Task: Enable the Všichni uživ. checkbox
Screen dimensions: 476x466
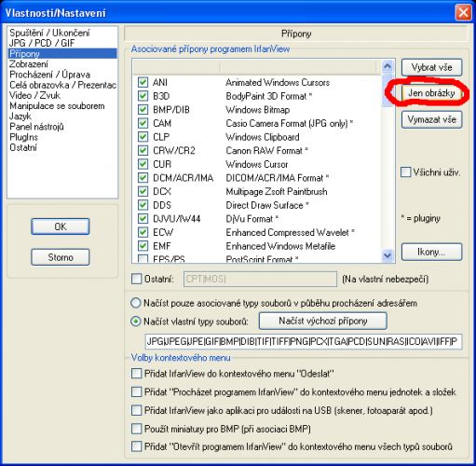Action: pyautogui.click(x=405, y=172)
